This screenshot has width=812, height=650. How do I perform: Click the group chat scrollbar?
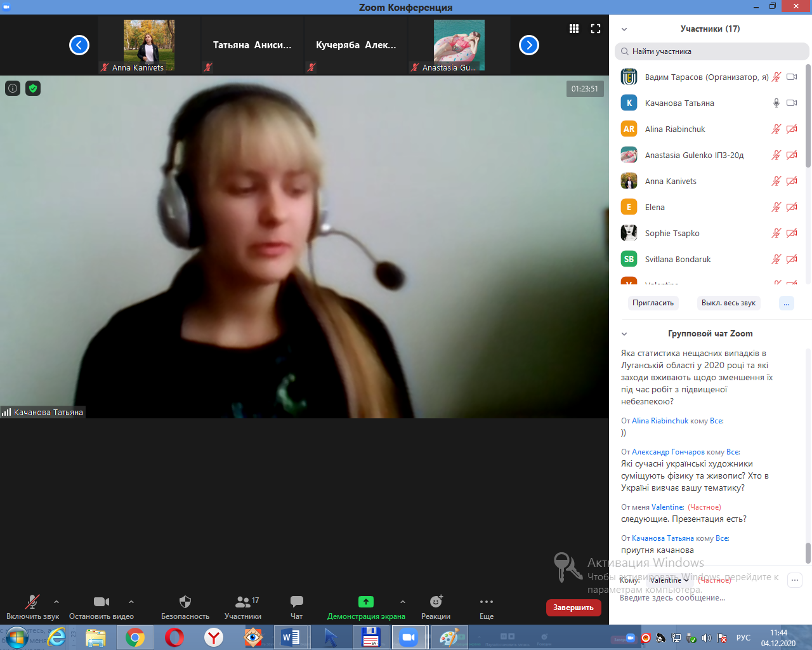808,552
